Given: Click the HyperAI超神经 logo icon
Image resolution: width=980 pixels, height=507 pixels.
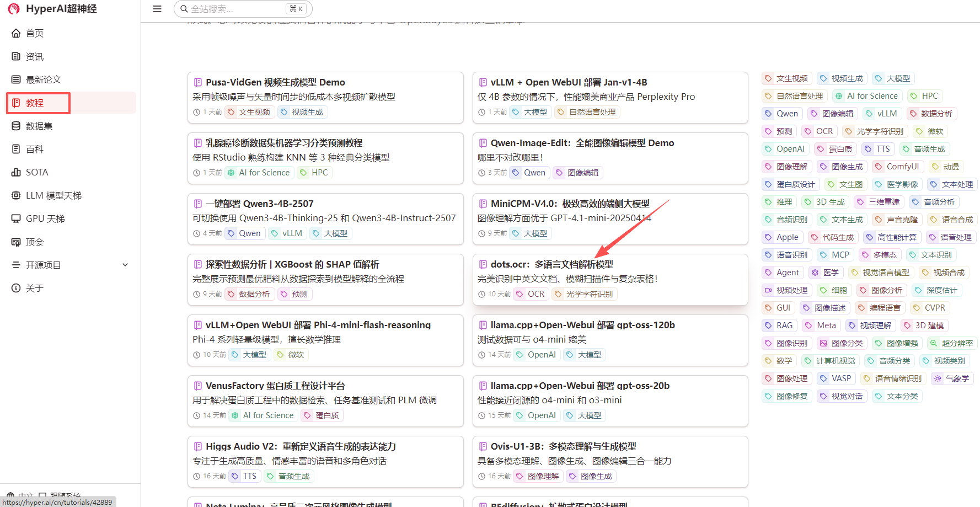Looking at the screenshot, I should pos(14,9).
